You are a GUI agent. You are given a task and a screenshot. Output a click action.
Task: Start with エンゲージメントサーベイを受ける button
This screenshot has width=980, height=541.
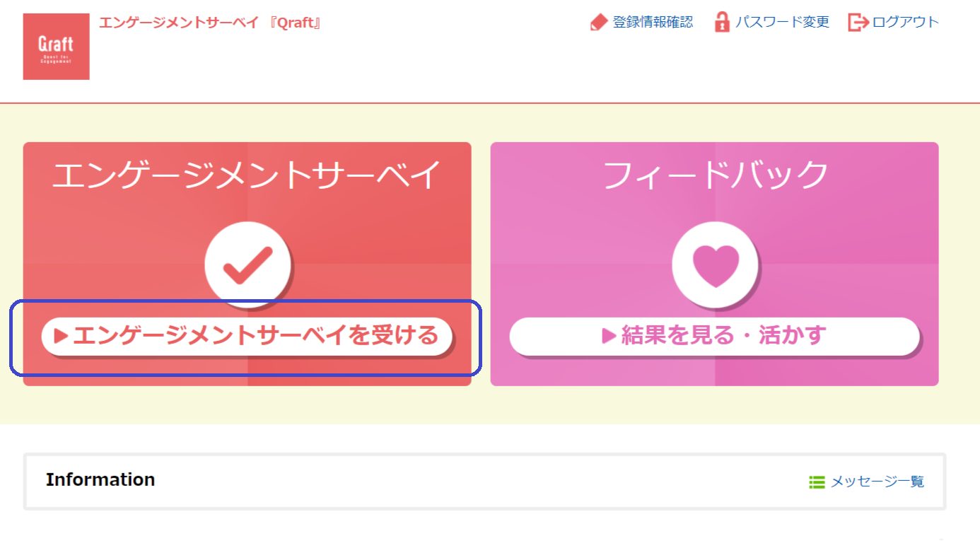tap(247, 337)
